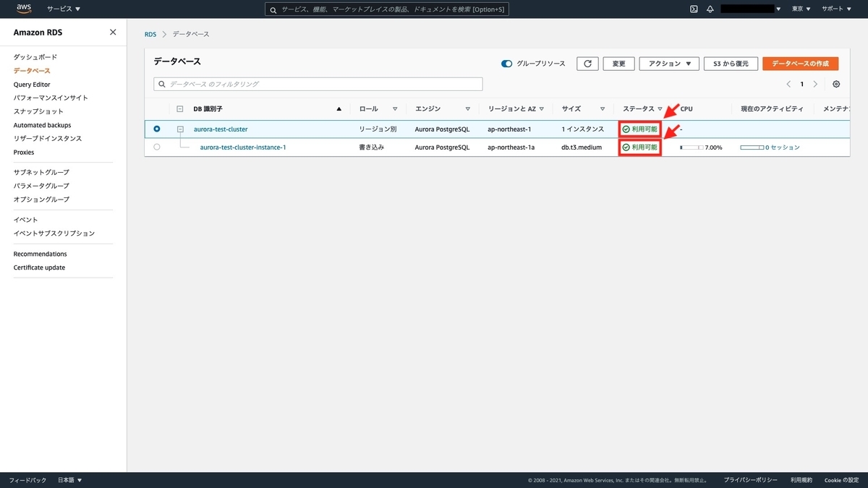This screenshot has height=488, width=868.
Task: Open the サービス services dropdown
Action: [64, 9]
